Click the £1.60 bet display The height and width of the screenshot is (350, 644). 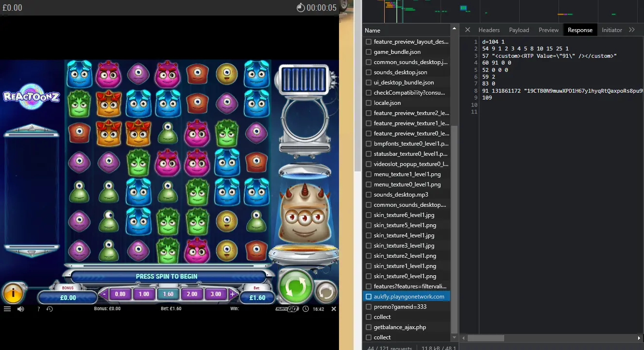coord(257,298)
